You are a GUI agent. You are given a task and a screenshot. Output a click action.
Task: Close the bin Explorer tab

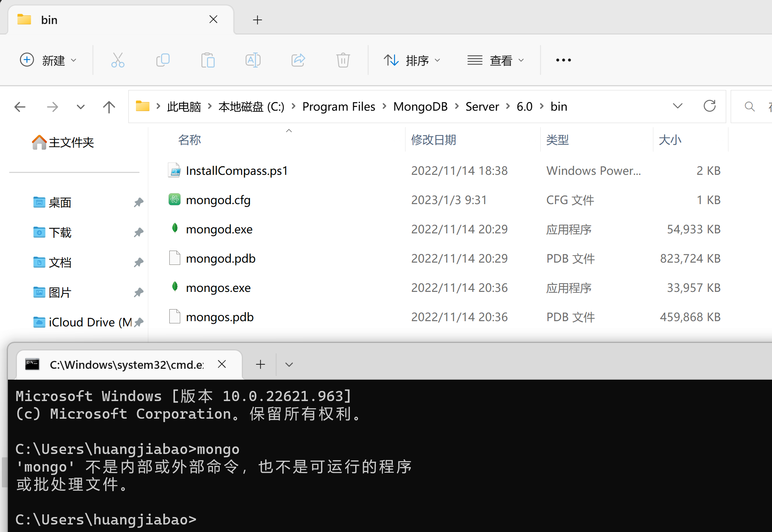pos(213,19)
